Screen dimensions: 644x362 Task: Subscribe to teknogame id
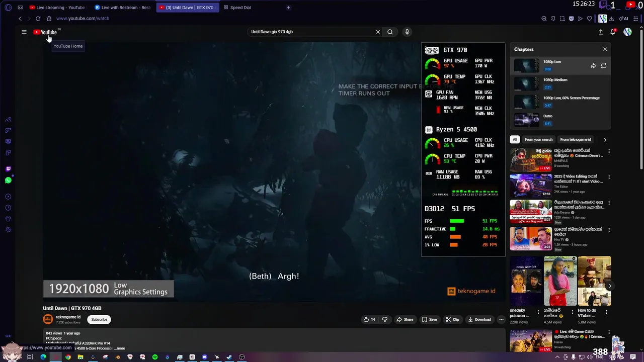99,319
